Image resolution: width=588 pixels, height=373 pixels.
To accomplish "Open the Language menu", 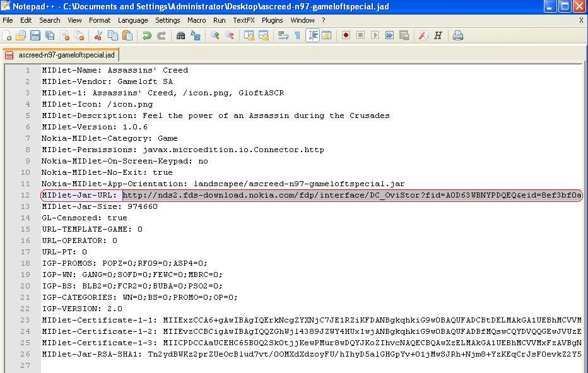I will pyautogui.click(x=132, y=20).
